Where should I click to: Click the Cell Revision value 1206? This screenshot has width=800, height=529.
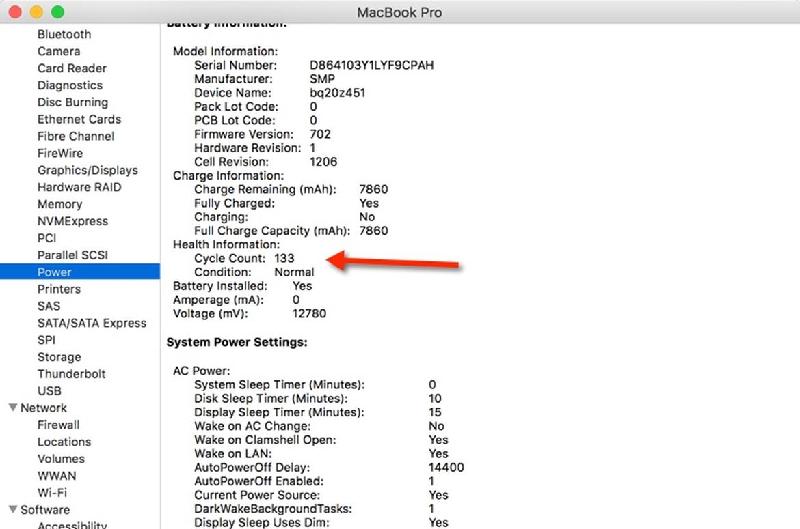point(323,162)
